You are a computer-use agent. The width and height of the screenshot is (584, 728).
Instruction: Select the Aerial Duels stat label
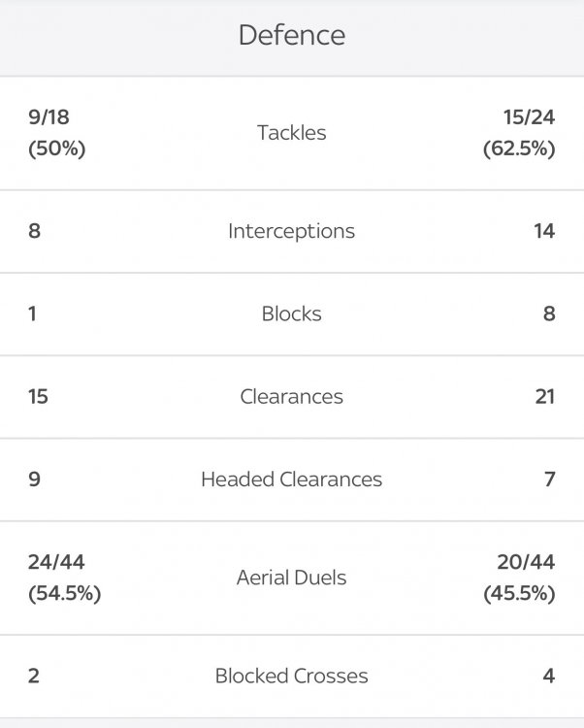(292, 578)
